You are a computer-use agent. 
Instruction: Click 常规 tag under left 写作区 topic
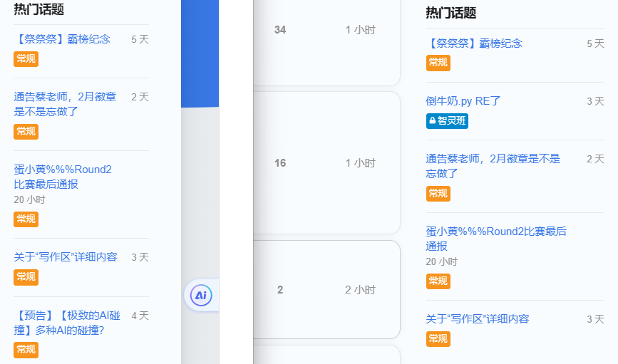click(26, 277)
